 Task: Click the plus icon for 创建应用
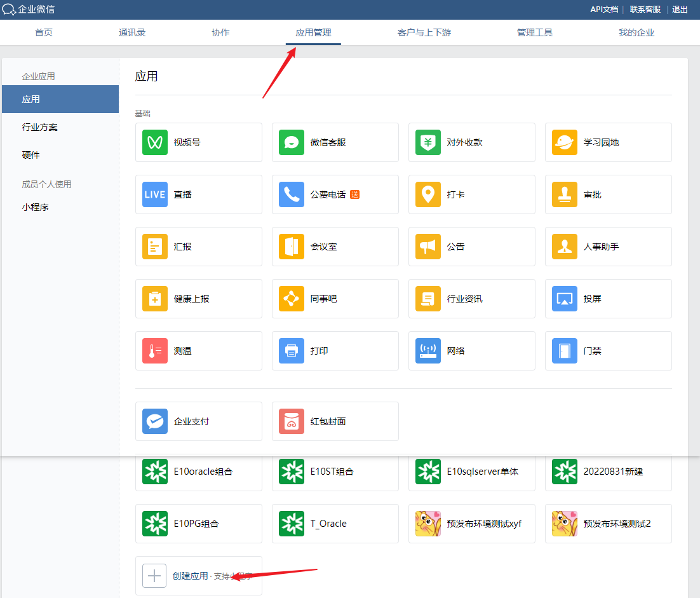154,576
